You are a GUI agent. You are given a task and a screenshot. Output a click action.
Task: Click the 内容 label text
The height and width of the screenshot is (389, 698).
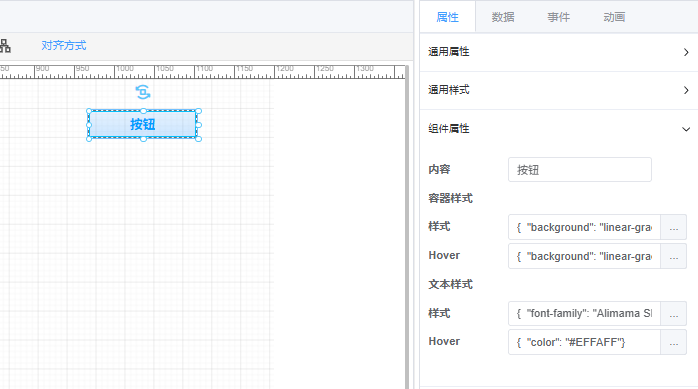click(439, 169)
